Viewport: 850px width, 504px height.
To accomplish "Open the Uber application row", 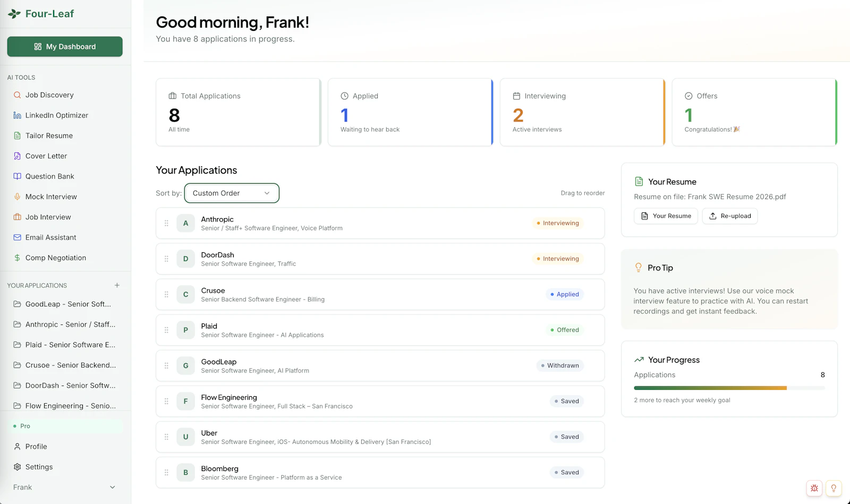I will pyautogui.click(x=380, y=437).
